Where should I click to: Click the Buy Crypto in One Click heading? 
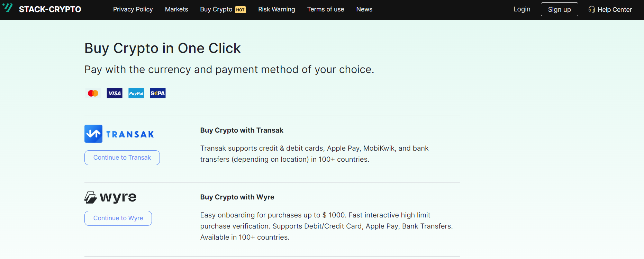(162, 48)
